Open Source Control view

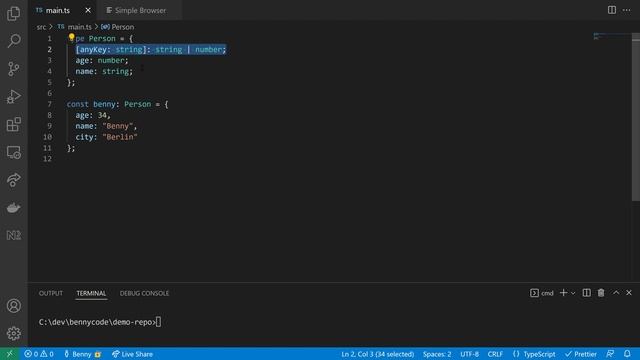13,69
